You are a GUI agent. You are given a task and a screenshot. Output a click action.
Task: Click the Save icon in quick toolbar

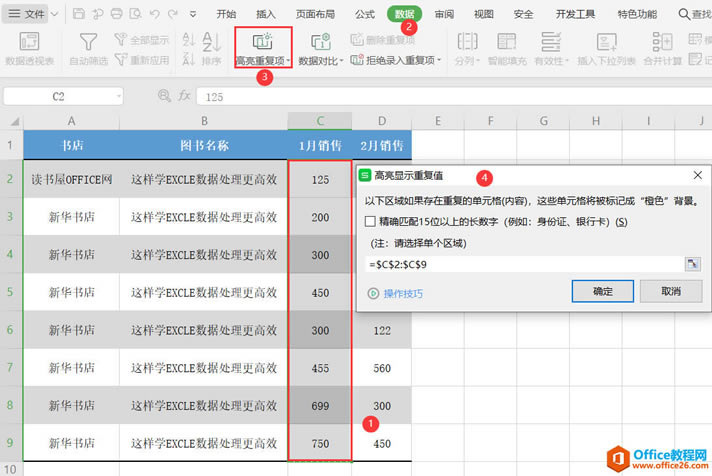[79, 14]
